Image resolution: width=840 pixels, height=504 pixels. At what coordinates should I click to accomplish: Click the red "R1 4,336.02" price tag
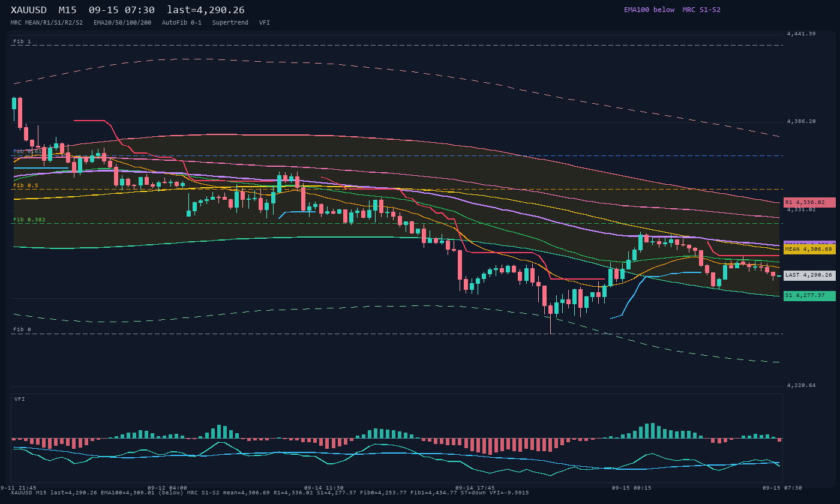(x=809, y=203)
